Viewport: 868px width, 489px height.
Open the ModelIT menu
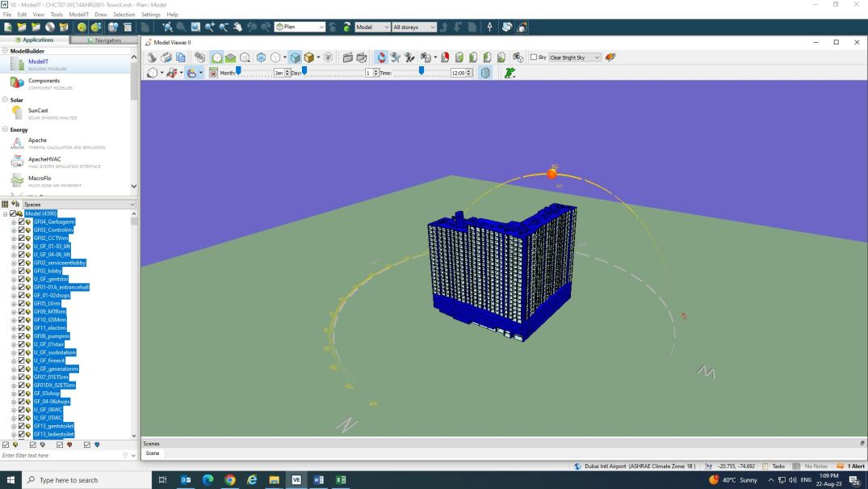pyautogui.click(x=78, y=15)
